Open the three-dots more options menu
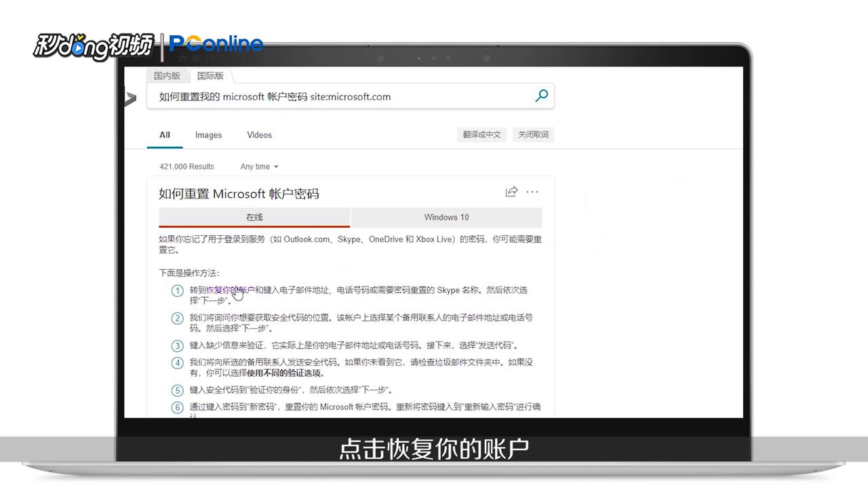This screenshot has width=868, height=488. [532, 192]
